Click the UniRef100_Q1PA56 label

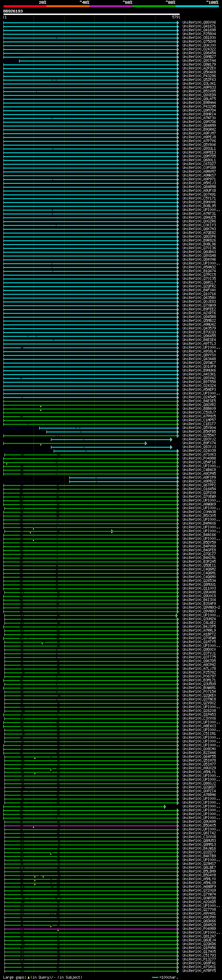point(199,948)
